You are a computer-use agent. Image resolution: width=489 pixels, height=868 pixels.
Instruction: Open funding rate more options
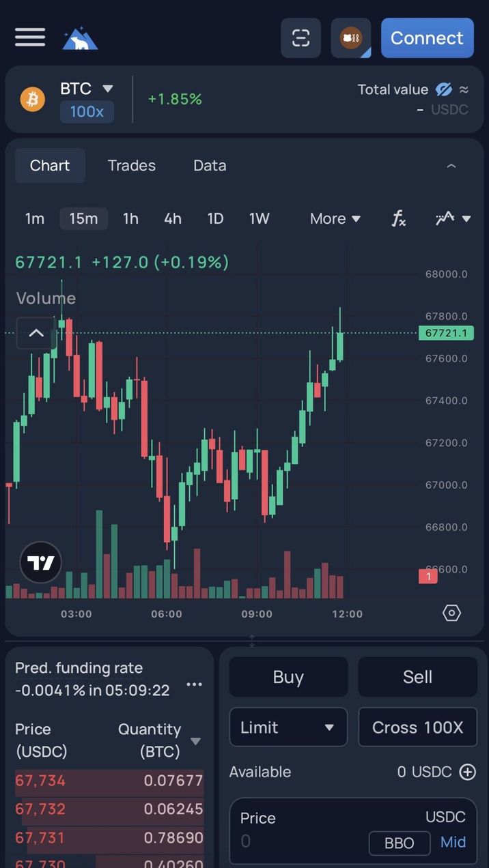[x=195, y=684]
